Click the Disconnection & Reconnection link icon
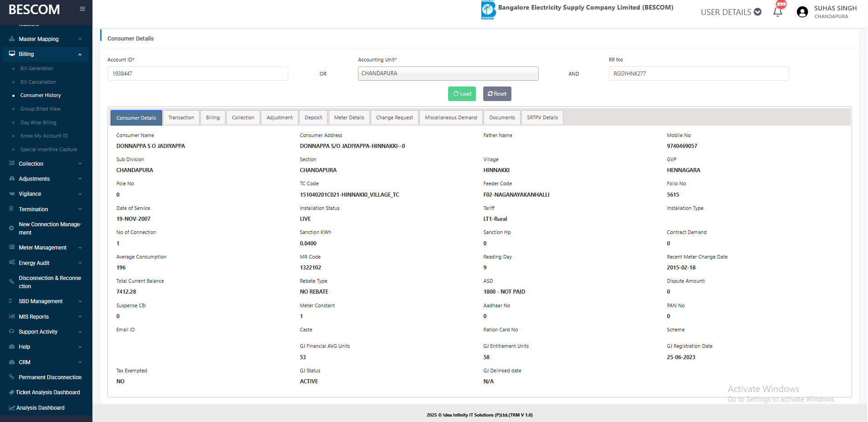Screen dimensions: 868x422 tap(11, 282)
